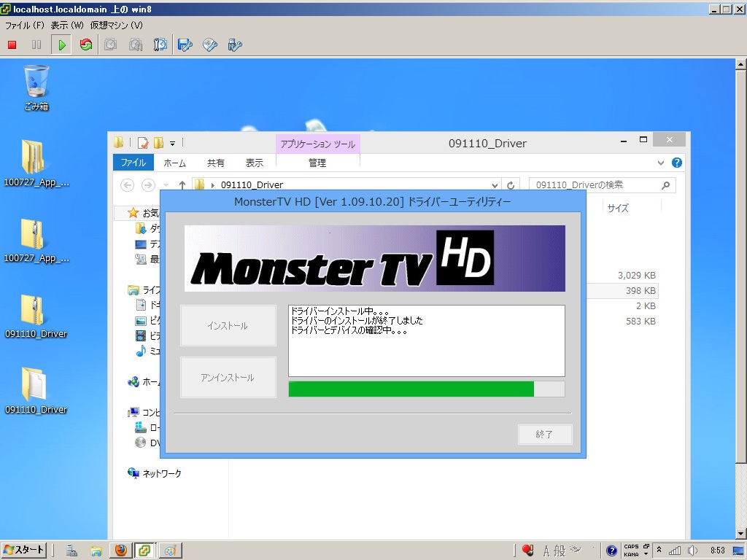Open the snapshot manager
Viewport: 747px width, 560px height.
click(x=160, y=44)
